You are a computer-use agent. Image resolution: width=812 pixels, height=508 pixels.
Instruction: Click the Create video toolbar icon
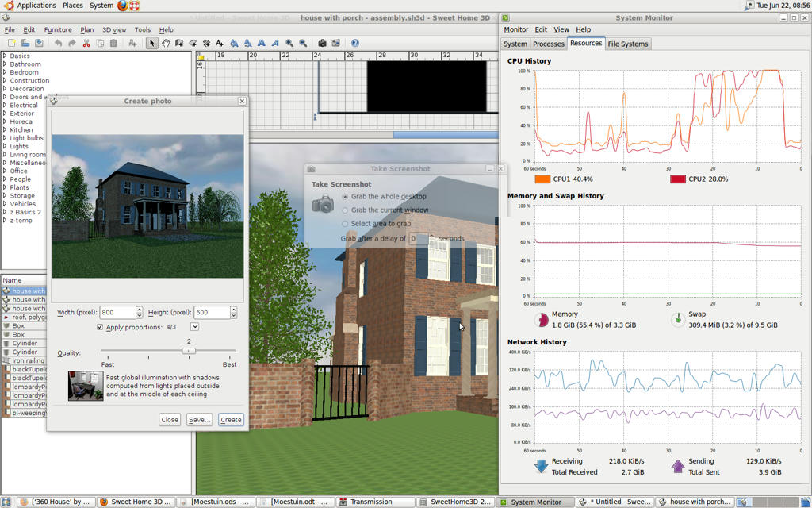tap(335, 43)
